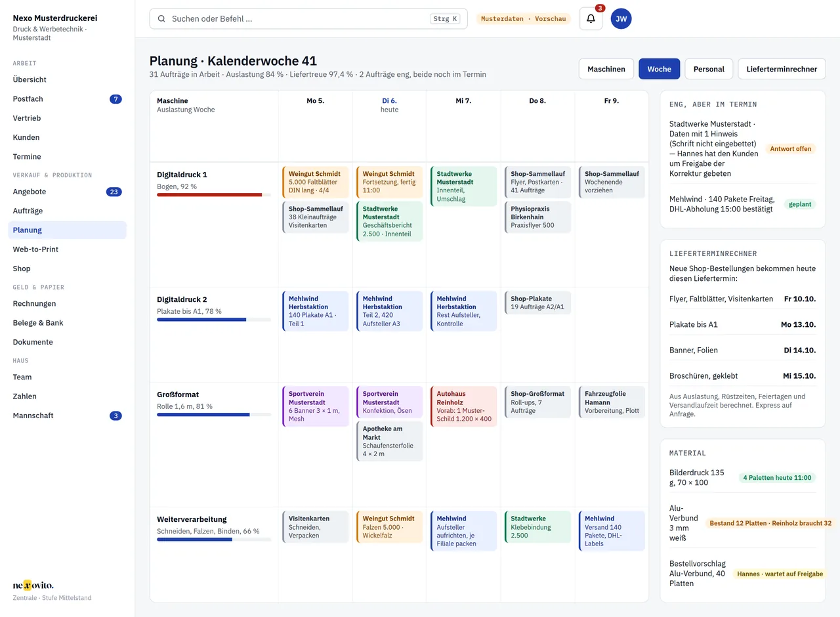Viewport: 840px width, 617px height.
Task: Open the Stadtwerke Musterstadt Geschäftsbericht job card
Action: point(390,221)
